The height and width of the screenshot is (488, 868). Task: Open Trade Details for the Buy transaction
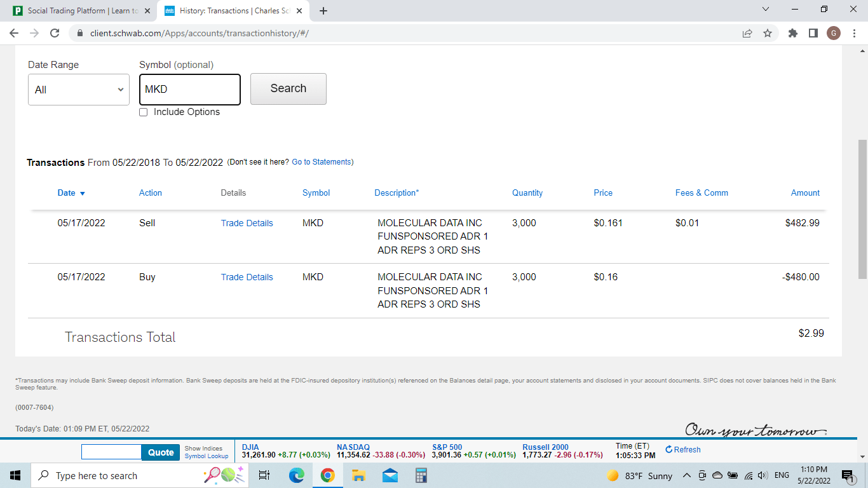tap(247, 277)
